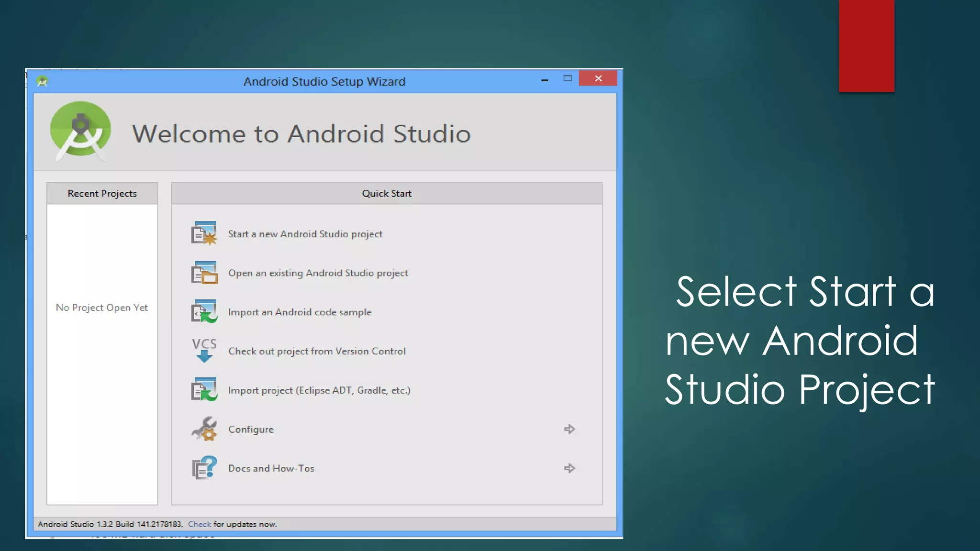The image size is (980, 551).
Task: Click the new Android Studio project icon
Action: (204, 233)
